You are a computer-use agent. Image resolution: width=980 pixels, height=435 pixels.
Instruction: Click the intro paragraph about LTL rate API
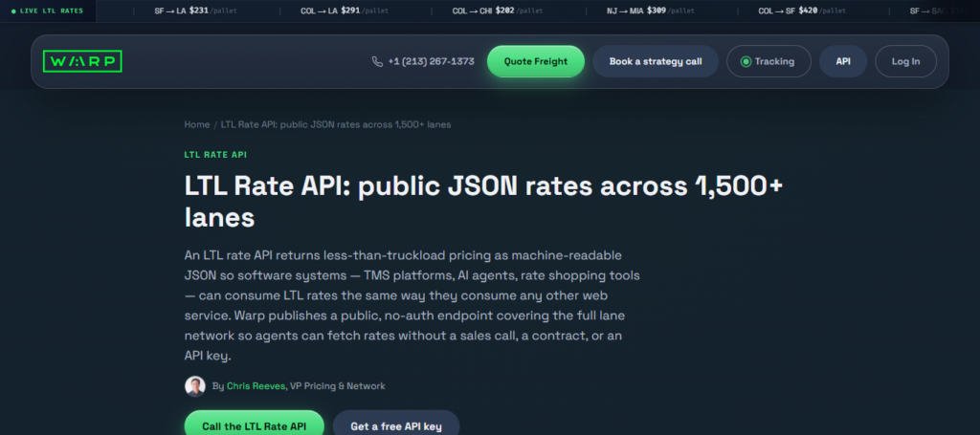coord(412,306)
